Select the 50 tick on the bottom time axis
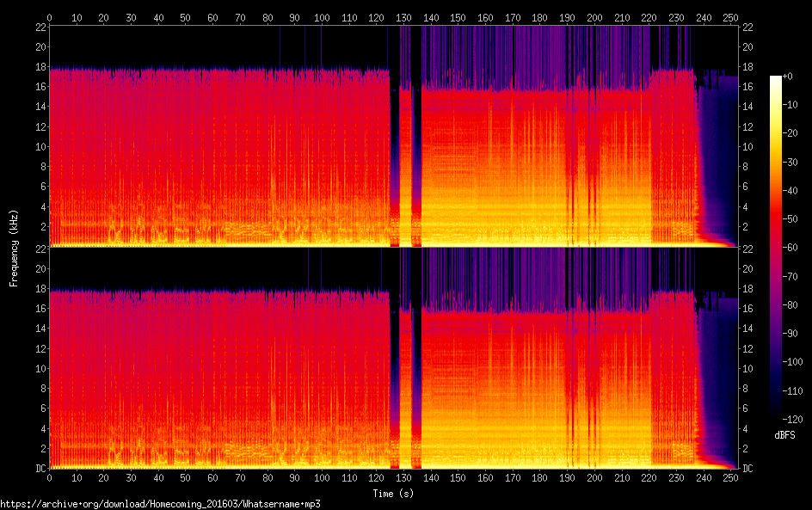Viewport: 812px width, 510px height. 185,477
